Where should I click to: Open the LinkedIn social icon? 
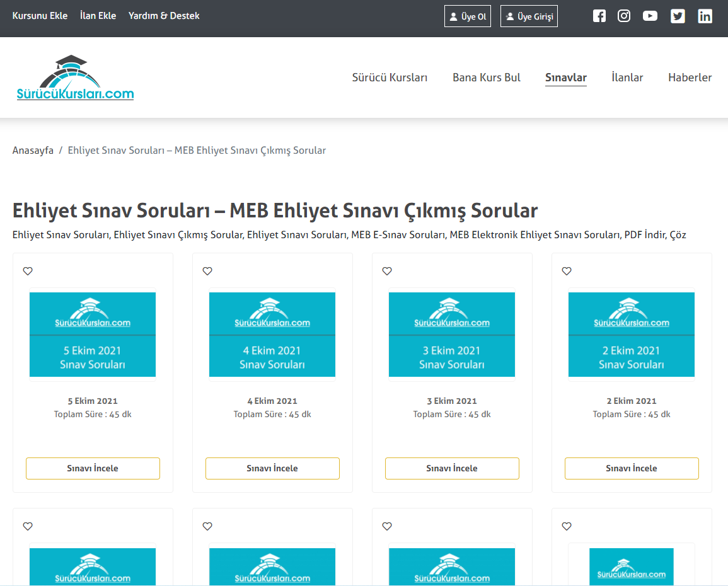[x=705, y=16]
